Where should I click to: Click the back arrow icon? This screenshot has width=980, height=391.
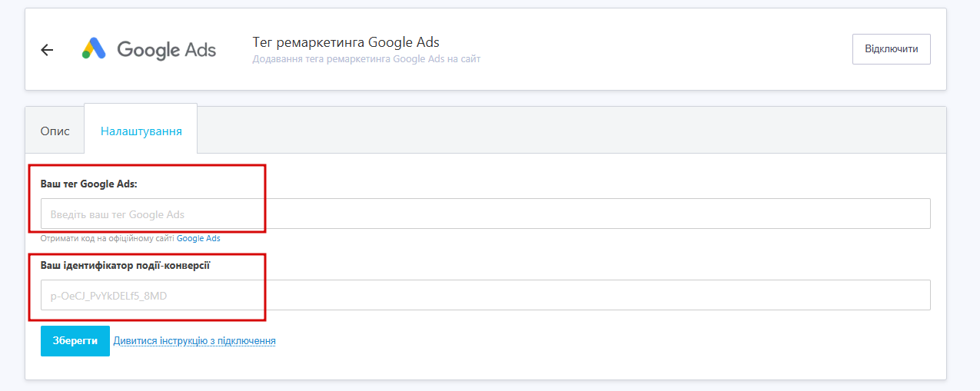(x=47, y=50)
